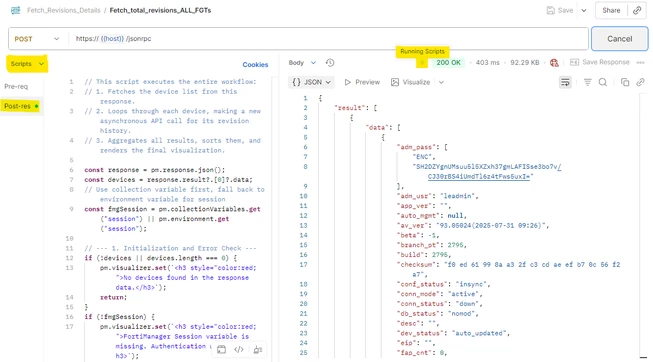Click the response link icon
The width and height of the screenshot is (653, 362).
641,82
